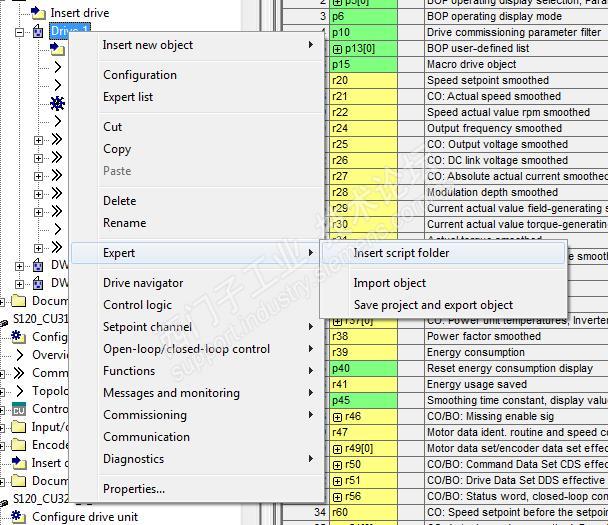The width and height of the screenshot is (608, 525).
Task: Open Setpoint channel submenu
Action: [197, 327]
